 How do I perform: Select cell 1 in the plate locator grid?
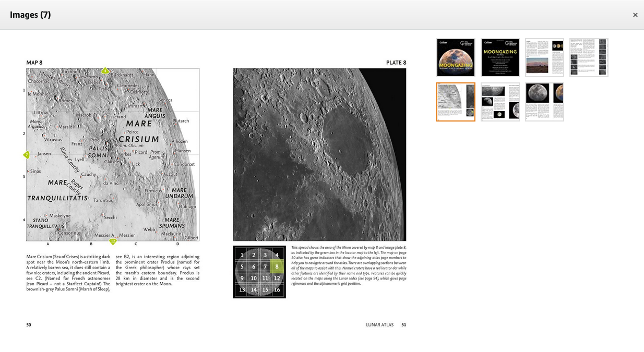point(242,254)
